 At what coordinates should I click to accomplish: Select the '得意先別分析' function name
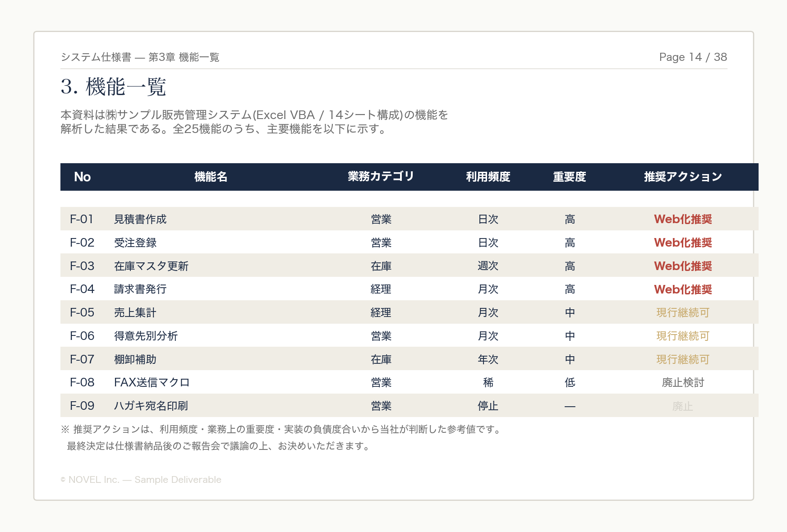coord(146,336)
